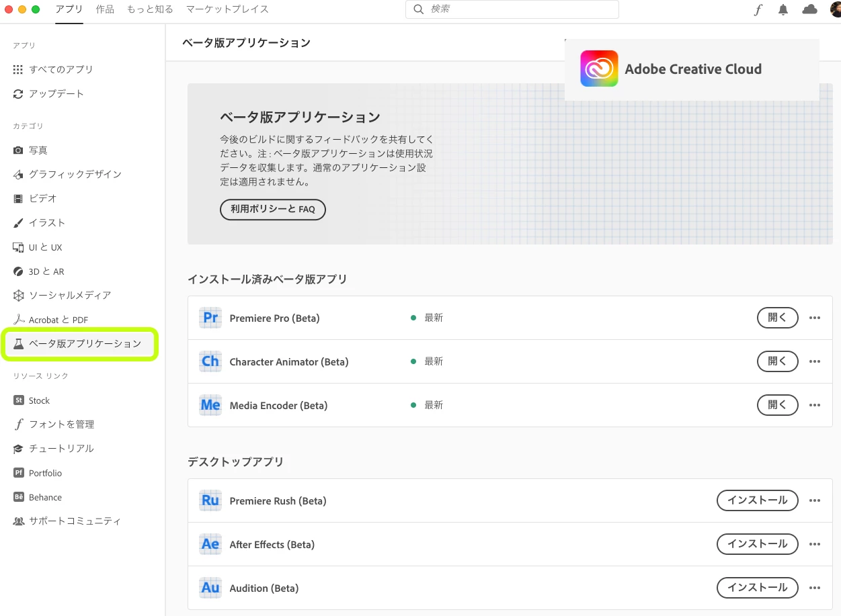Click the Acrobat と PDF icon
Screen dimensions: 841x616
[x=18, y=320]
